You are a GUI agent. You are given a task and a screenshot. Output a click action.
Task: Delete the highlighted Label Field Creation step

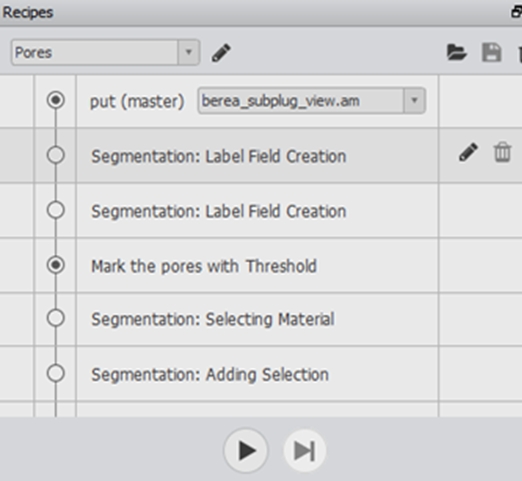point(502,152)
